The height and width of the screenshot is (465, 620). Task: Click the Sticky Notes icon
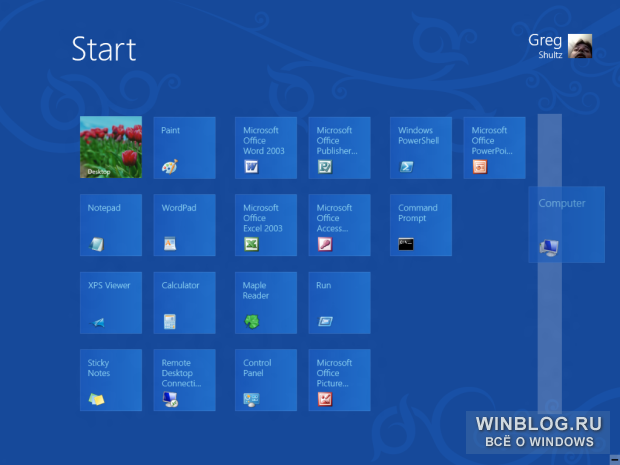[96, 399]
